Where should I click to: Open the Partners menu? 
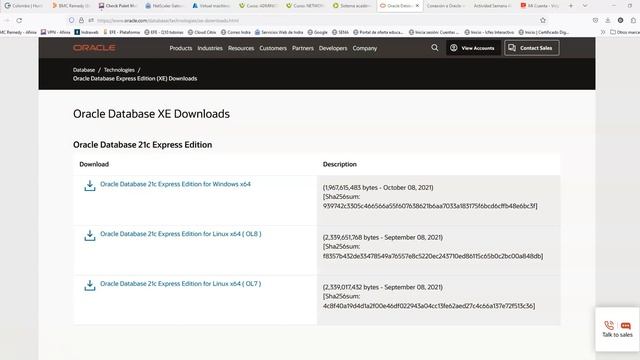(303, 48)
